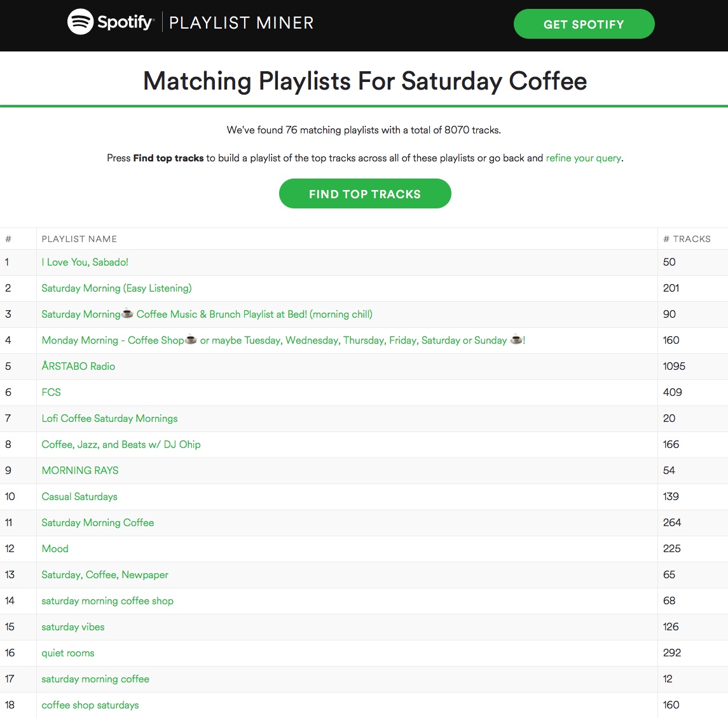This screenshot has width=728, height=718.
Task: Open the Coffee Music & Brunch Playlist link
Action: 207,315
